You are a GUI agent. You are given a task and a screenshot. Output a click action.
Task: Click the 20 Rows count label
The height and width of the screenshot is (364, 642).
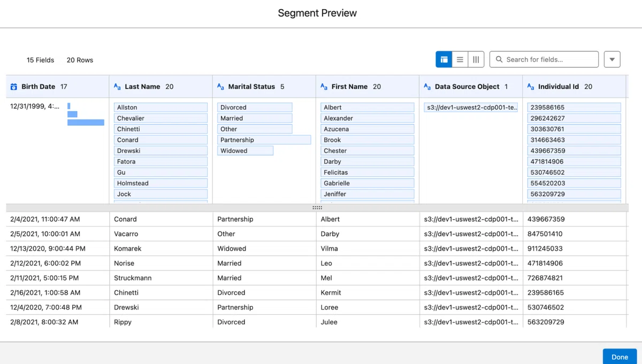coord(80,60)
